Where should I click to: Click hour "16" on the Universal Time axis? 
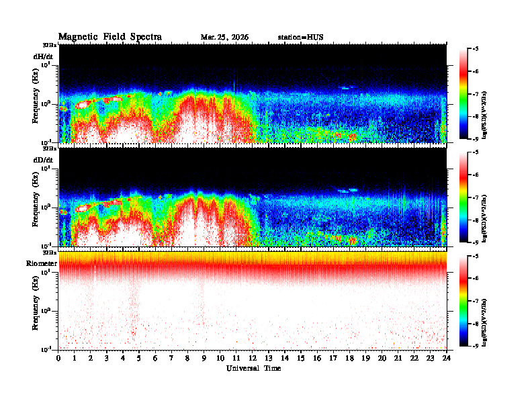click(317, 358)
